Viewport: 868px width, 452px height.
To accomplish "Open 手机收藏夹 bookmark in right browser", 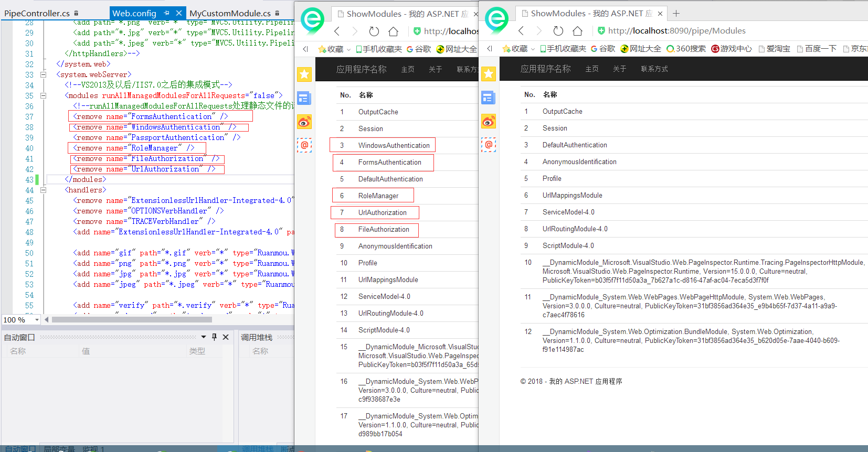I will click(x=563, y=49).
